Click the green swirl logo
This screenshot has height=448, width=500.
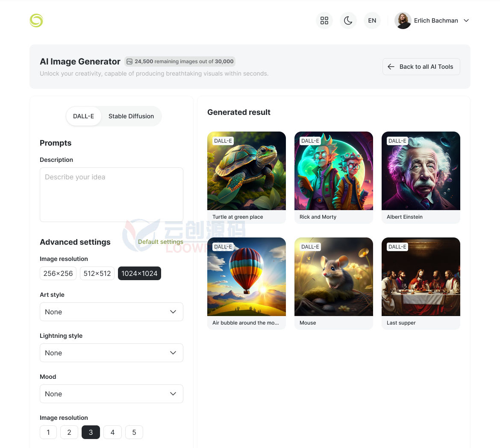[36, 20]
